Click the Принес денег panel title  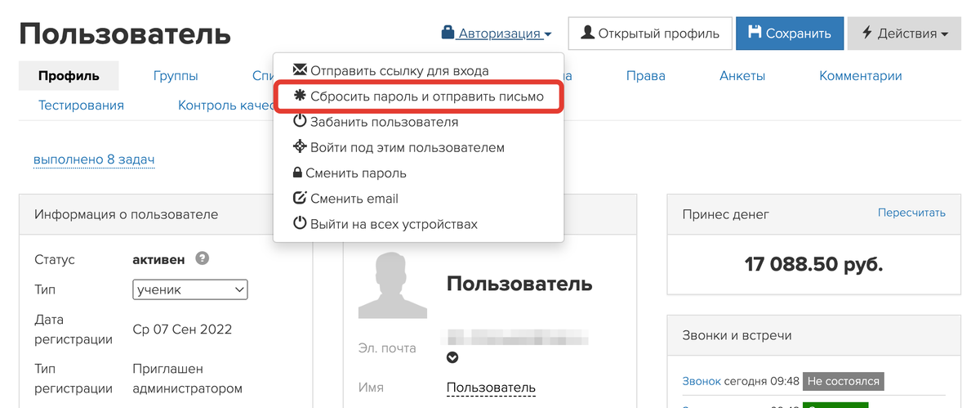pos(726,215)
